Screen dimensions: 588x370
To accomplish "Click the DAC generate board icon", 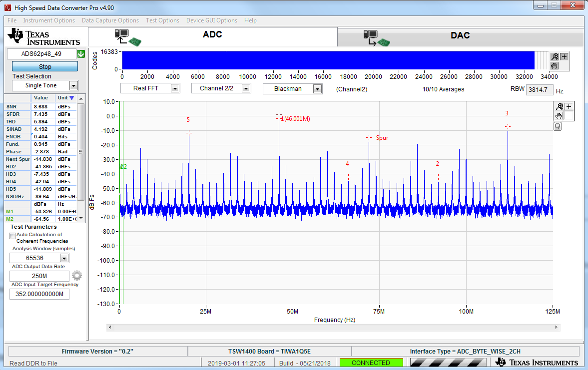I will (x=377, y=38).
